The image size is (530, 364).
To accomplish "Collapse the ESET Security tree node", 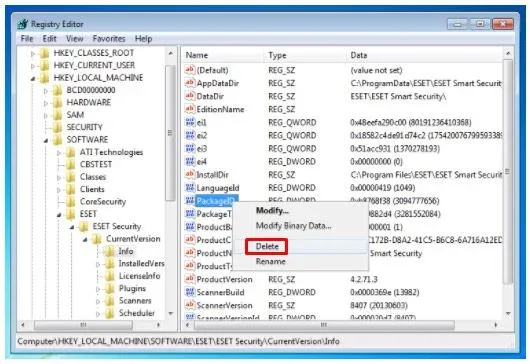I will click(72, 227).
